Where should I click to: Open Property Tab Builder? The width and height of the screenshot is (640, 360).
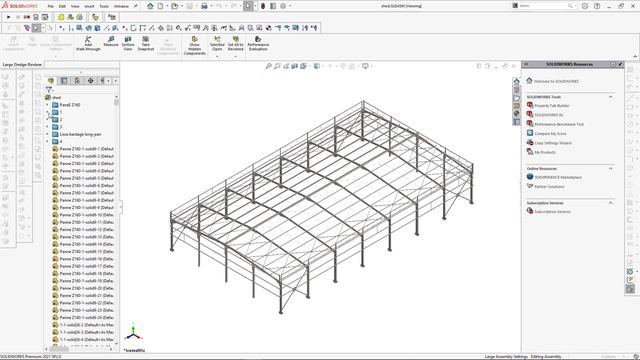pyautogui.click(x=548, y=106)
